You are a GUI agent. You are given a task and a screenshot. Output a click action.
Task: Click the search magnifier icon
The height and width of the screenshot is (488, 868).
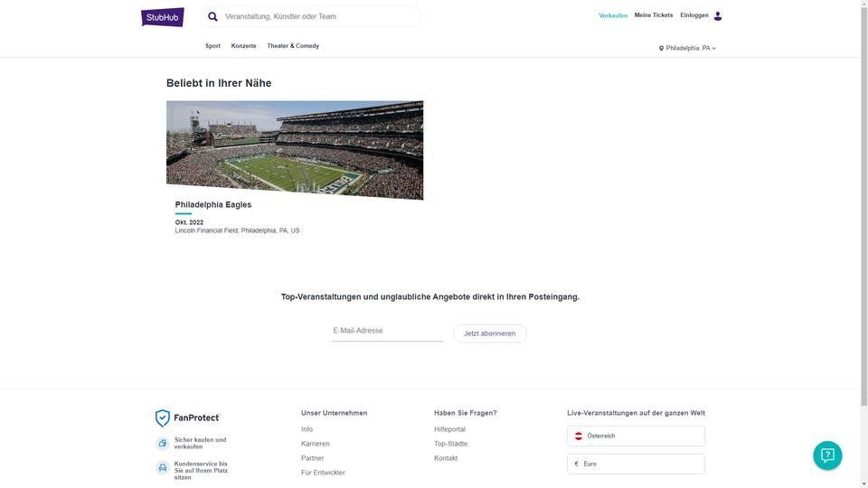click(x=212, y=16)
